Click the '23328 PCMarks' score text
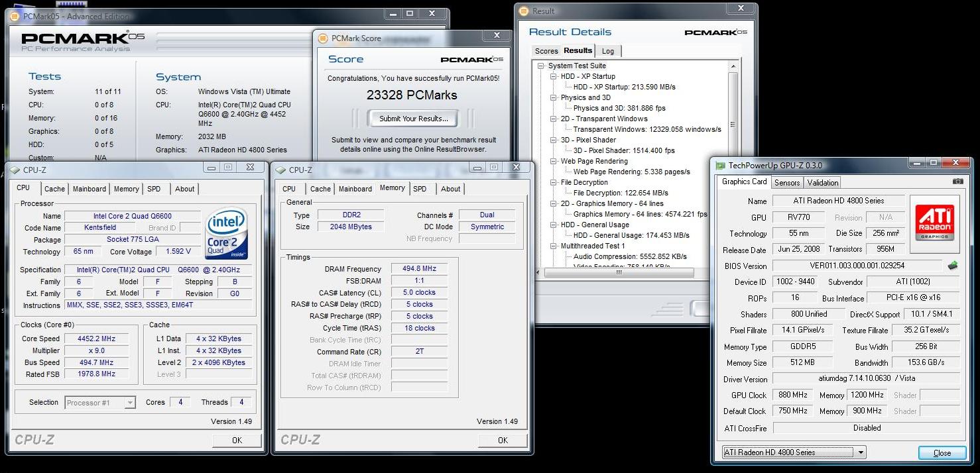Viewport: 980px width, 473px height. pos(412,95)
